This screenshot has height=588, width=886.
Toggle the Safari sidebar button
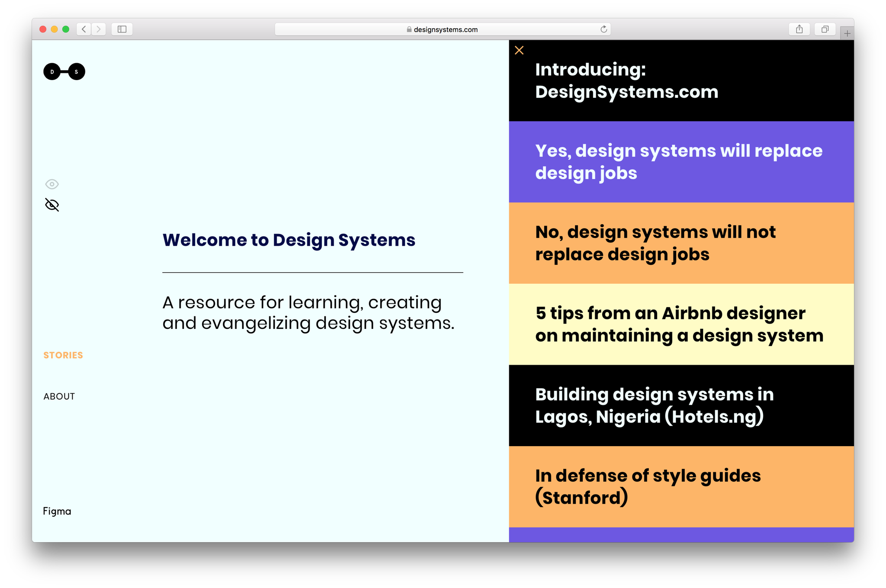(x=122, y=29)
